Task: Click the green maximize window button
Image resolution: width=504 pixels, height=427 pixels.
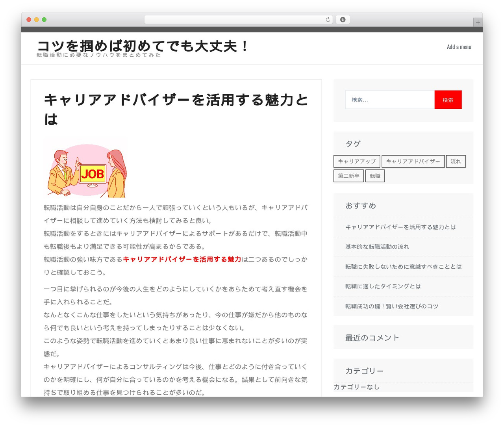Action: click(44, 20)
